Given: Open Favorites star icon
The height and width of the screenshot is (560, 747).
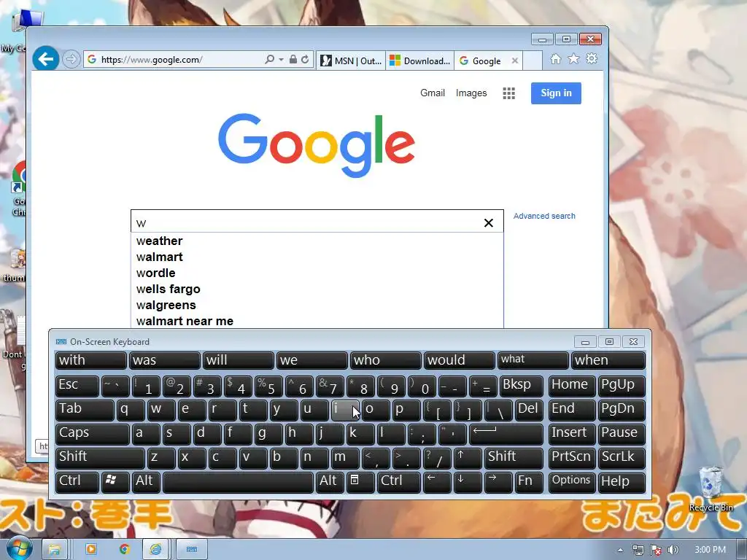Looking at the screenshot, I should point(573,58).
